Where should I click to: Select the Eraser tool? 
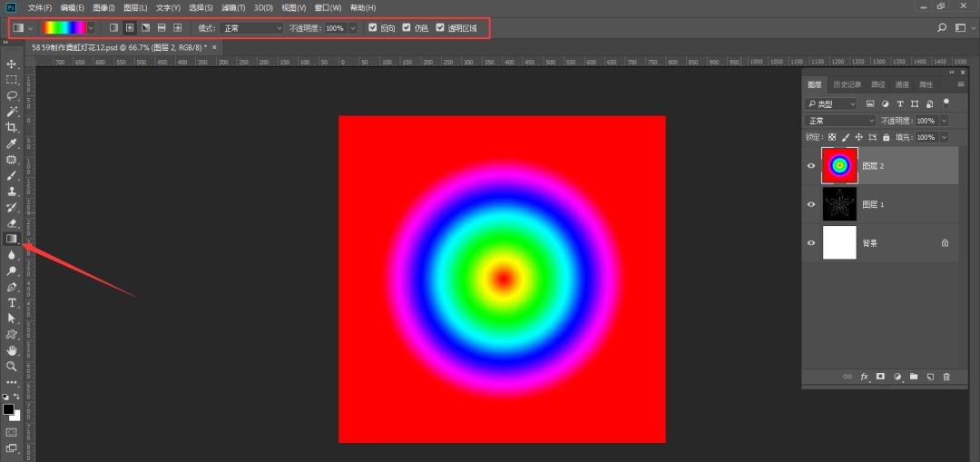[x=11, y=223]
